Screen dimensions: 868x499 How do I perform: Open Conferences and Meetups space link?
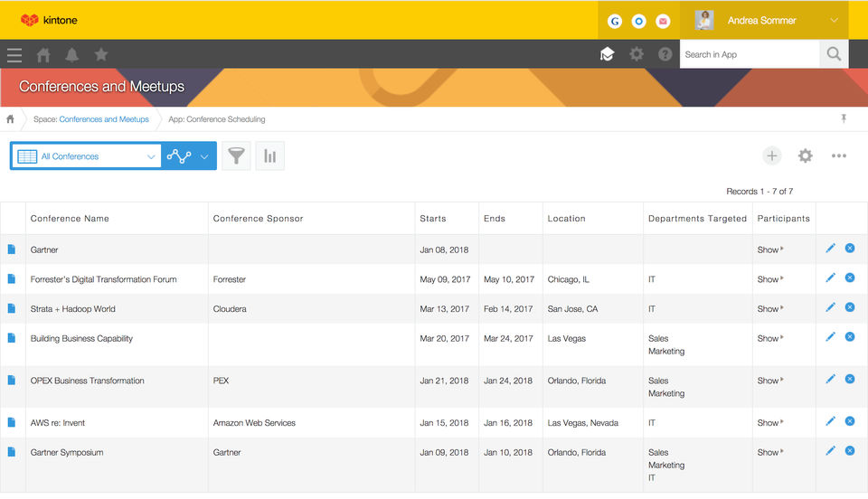104,119
